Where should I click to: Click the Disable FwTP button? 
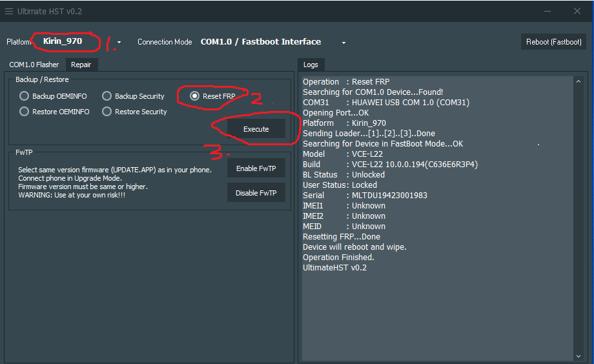coord(256,193)
